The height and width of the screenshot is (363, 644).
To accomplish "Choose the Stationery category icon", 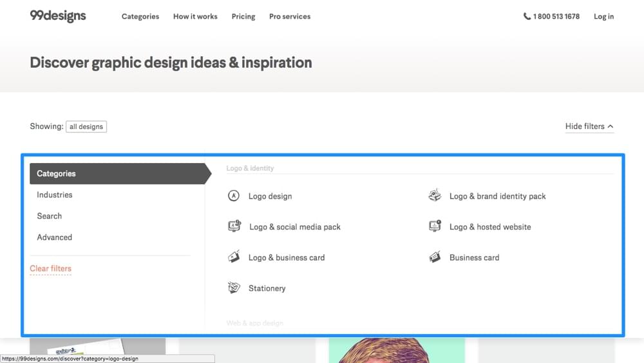I will pos(234,288).
